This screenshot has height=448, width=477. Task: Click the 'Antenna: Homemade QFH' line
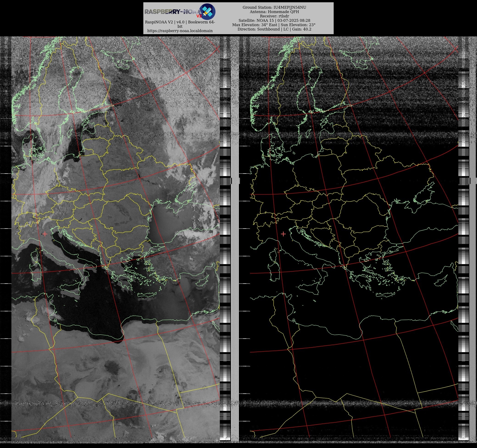(x=274, y=12)
